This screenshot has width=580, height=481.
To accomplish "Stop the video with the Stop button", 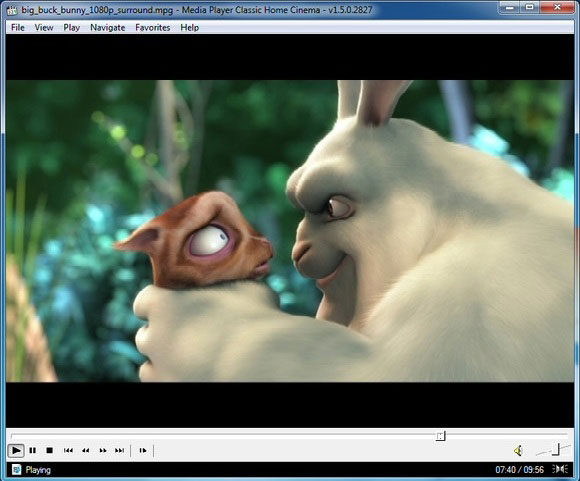I will click(x=50, y=450).
